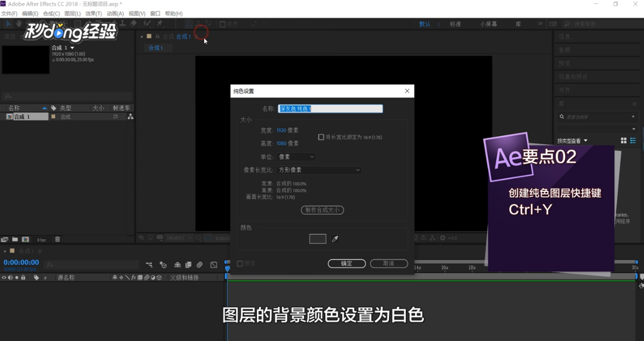Click the solid color swatch
This screenshot has height=341, width=644.
click(318, 239)
